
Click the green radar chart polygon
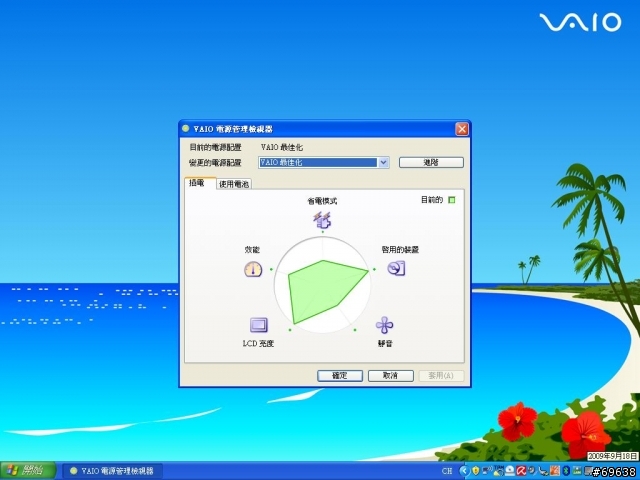pyautogui.click(x=322, y=290)
